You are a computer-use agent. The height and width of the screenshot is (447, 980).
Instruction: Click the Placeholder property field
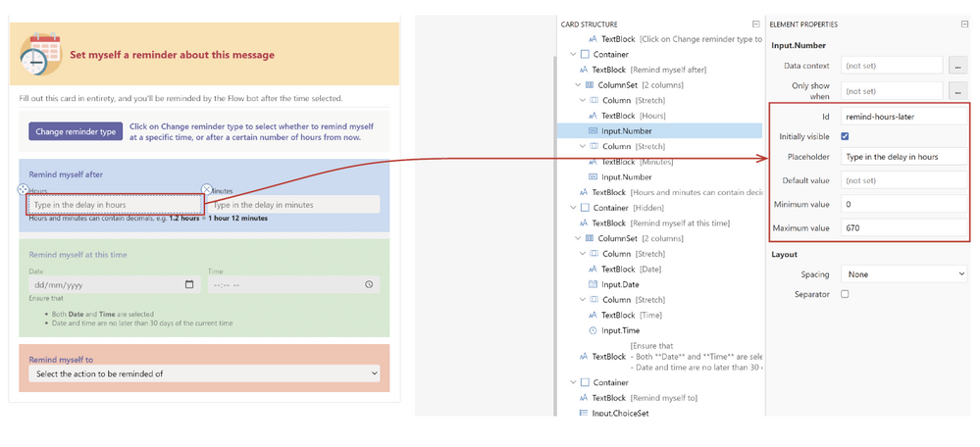903,157
